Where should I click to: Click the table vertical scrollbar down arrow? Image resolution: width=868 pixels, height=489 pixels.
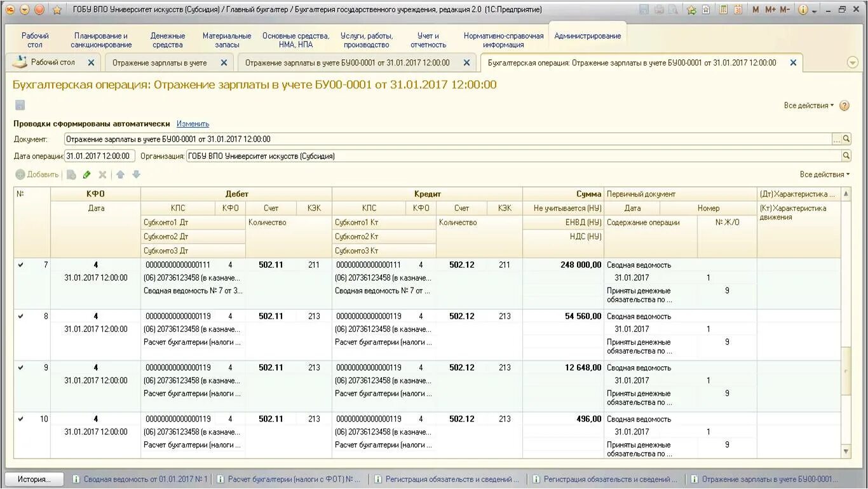coord(846,451)
